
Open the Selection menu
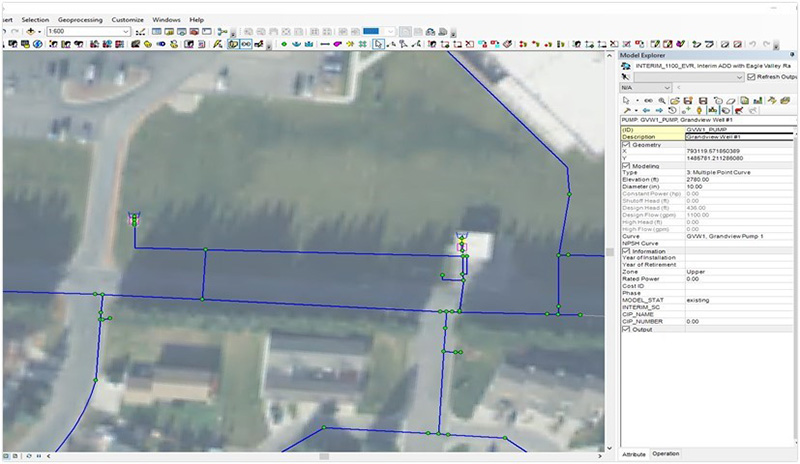(35, 19)
